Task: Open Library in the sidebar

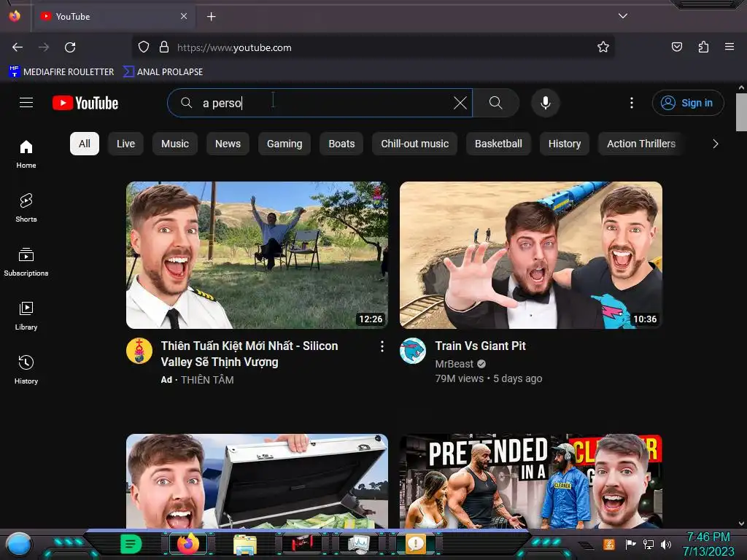Action: [26, 316]
